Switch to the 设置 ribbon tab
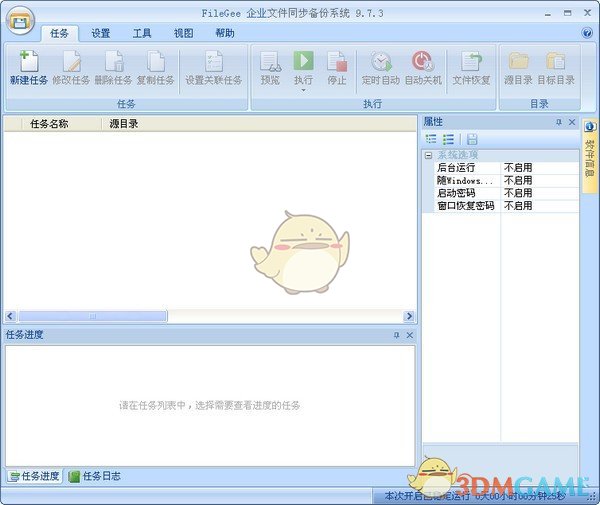This screenshot has width=600, height=505. coord(101,33)
